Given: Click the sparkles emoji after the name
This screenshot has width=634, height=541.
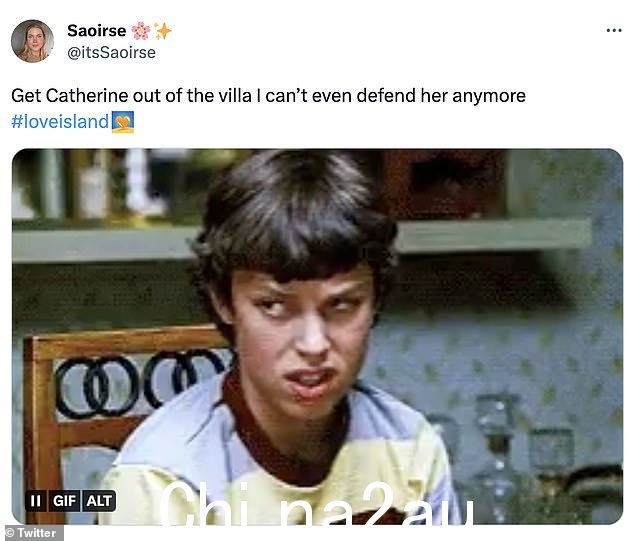Looking at the screenshot, I should (163, 31).
